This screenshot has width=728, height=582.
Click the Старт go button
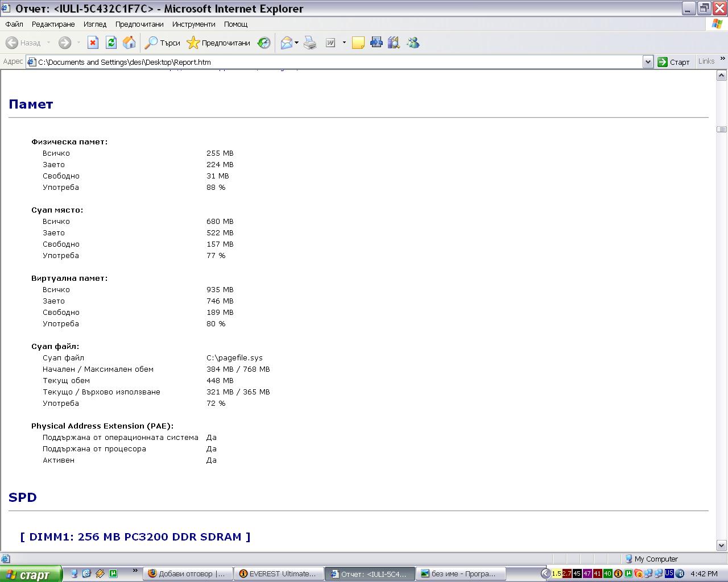coord(673,62)
